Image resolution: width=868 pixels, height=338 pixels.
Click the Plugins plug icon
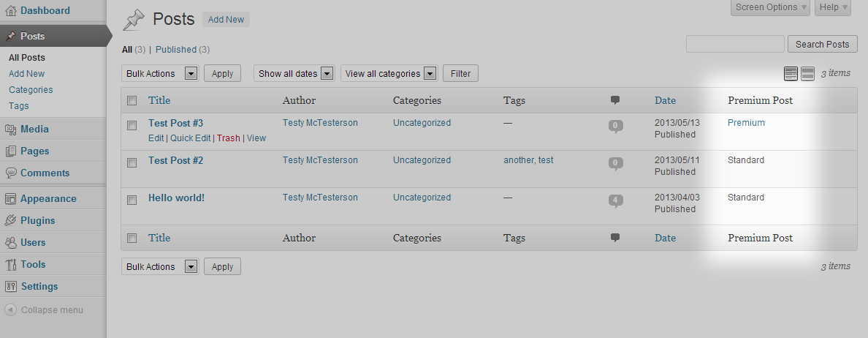tap(10, 220)
